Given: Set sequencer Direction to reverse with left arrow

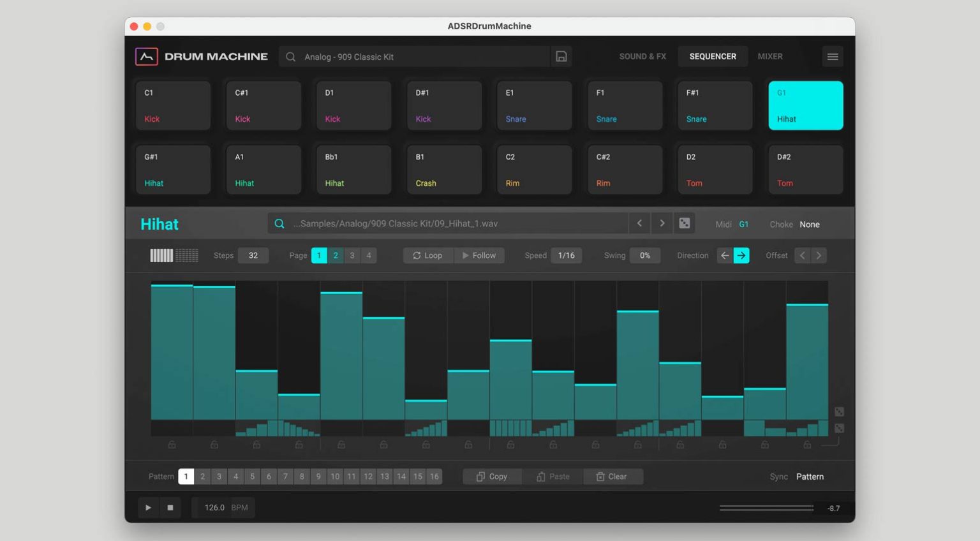Looking at the screenshot, I should pos(725,255).
